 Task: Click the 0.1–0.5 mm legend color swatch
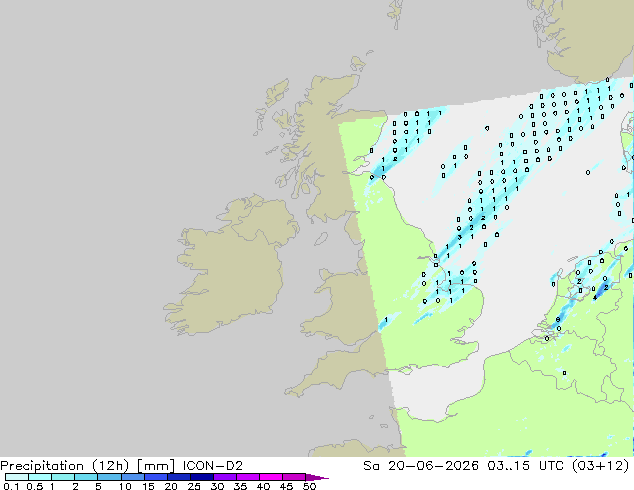tap(17, 477)
